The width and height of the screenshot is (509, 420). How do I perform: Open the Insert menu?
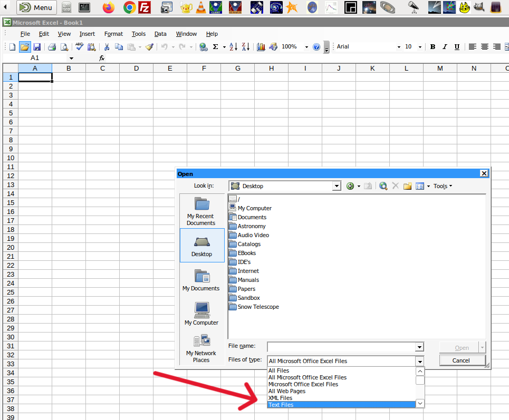(x=87, y=34)
